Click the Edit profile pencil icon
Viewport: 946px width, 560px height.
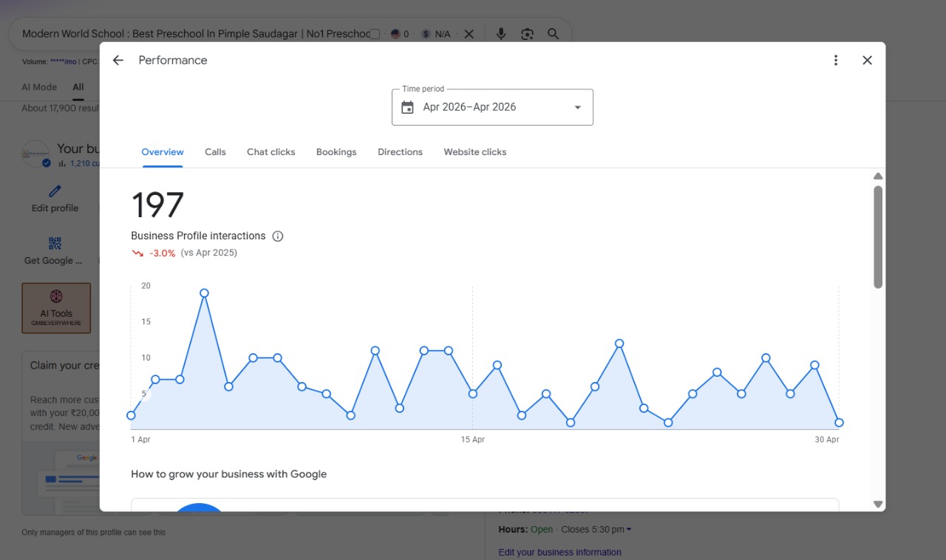55,191
